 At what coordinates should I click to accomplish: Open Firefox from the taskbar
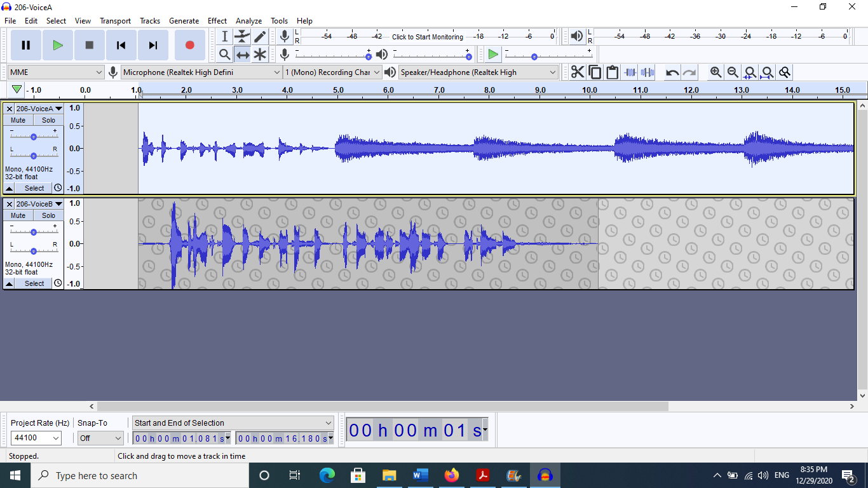pyautogui.click(x=452, y=475)
